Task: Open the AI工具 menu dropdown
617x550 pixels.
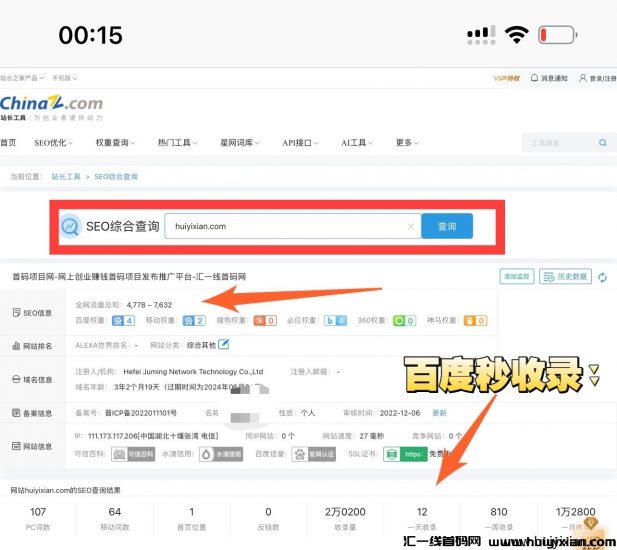Action: 357,143
